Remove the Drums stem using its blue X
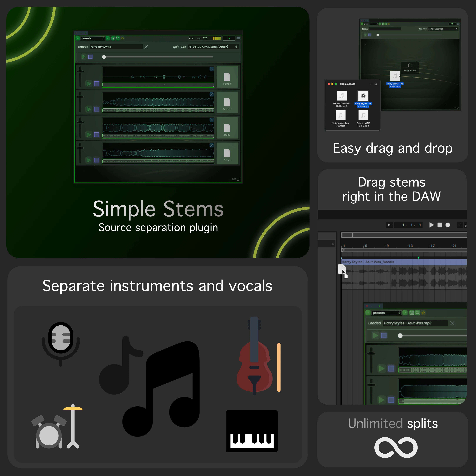476x476 pixels. coord(211,95)
